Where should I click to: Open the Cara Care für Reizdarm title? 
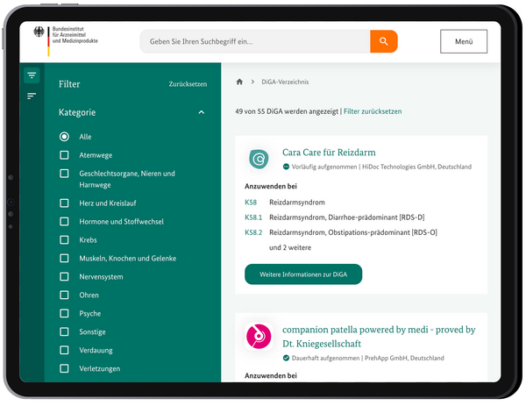click(x=329, y=153)
